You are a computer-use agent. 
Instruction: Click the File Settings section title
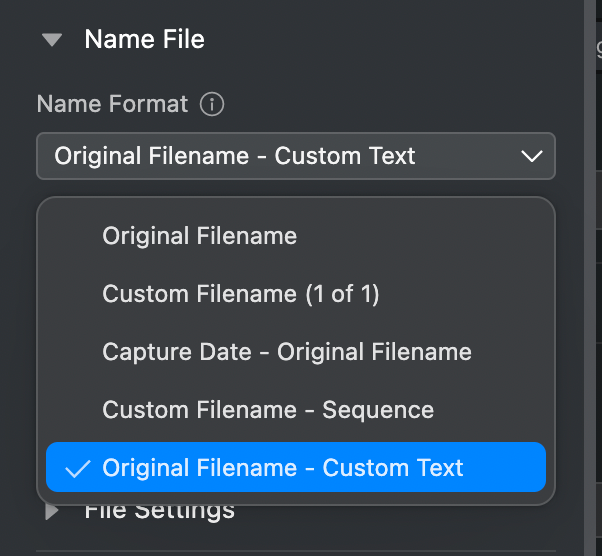click(x=160, y=512)
